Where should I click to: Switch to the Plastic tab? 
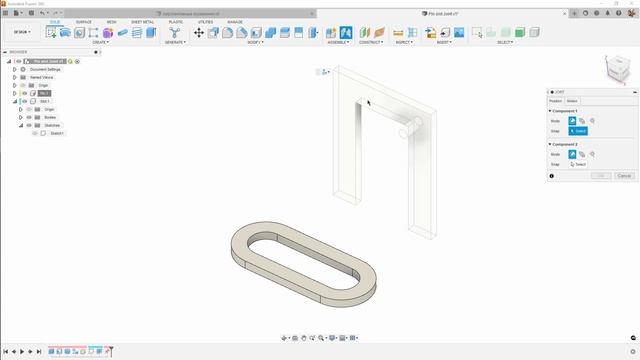(x=176, y=22)
